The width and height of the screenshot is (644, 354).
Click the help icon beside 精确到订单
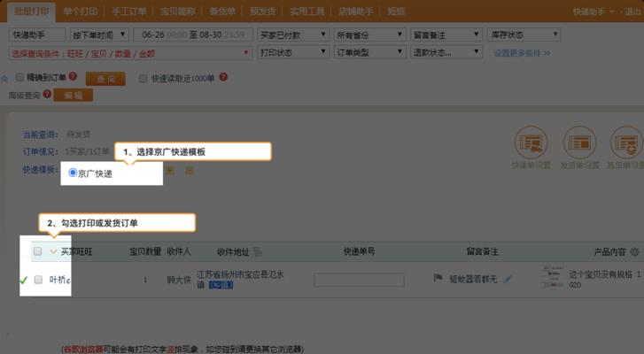[73, 76]
